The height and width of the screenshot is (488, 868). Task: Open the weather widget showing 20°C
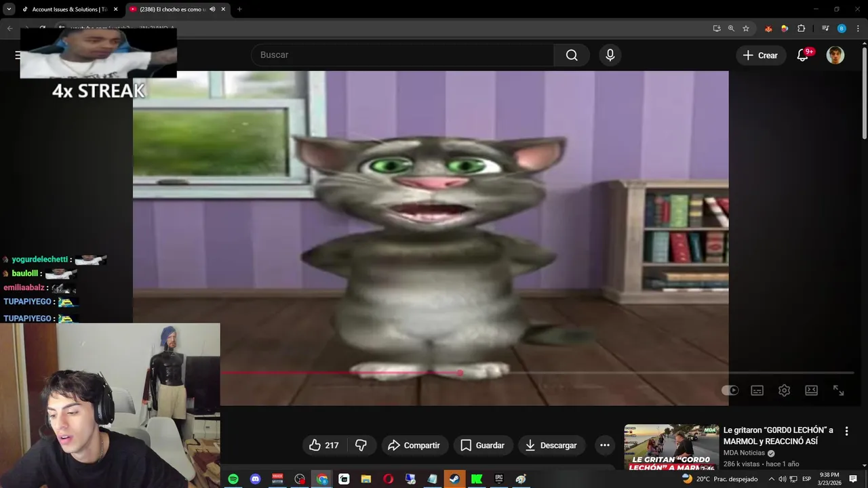point(719,479)
